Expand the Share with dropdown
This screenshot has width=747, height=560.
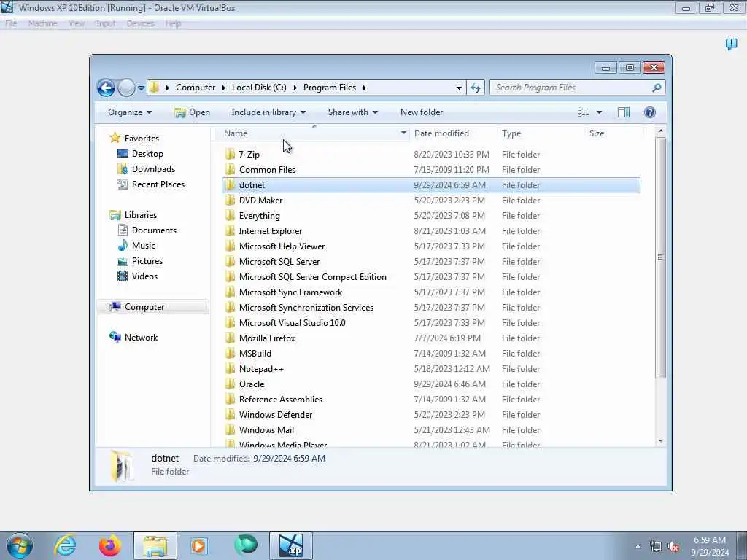coord(352,112)
